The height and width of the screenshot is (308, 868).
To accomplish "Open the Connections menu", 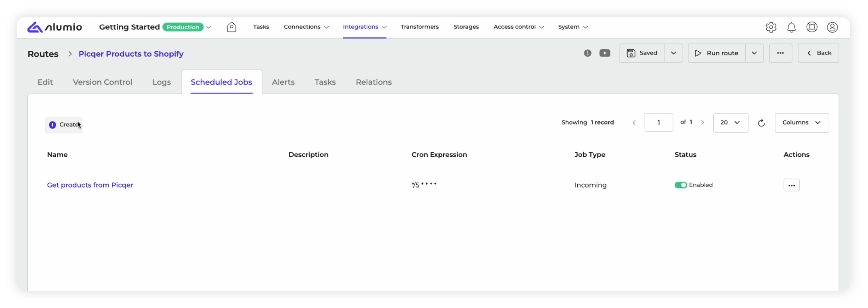I will 306,27.
